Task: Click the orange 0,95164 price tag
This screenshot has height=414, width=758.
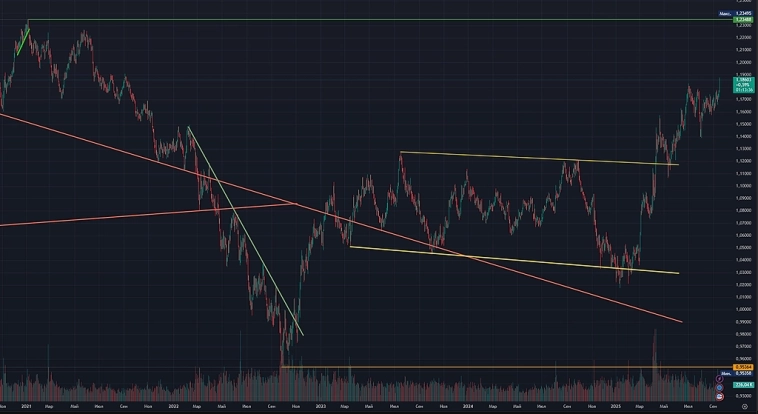Action: tap(743, 367)
